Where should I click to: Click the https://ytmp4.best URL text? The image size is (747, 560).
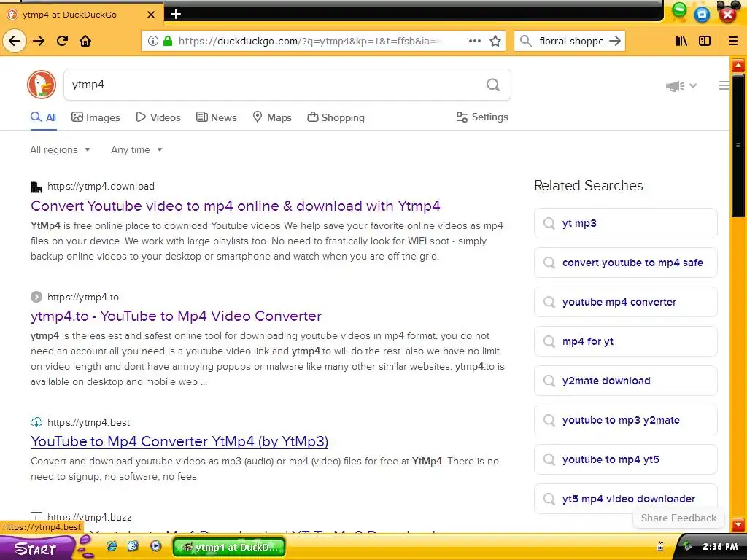pyautogui.click(x=88, y=422)
